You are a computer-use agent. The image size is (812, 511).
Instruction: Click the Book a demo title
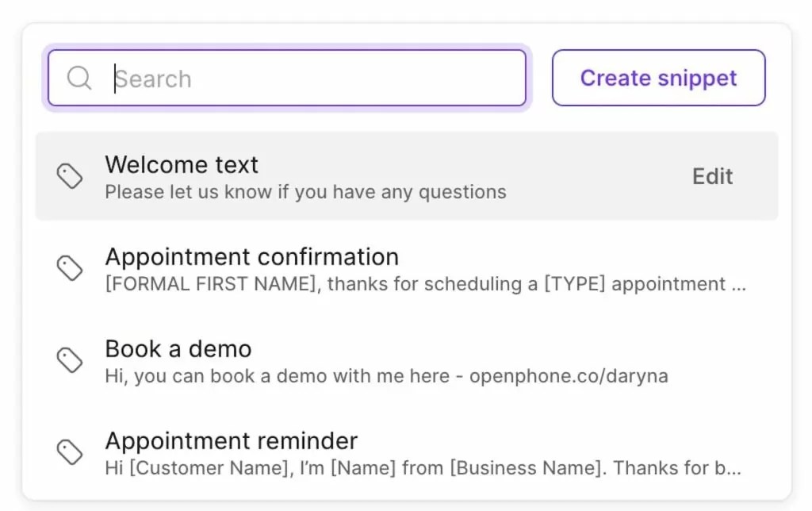coord(178,348)
